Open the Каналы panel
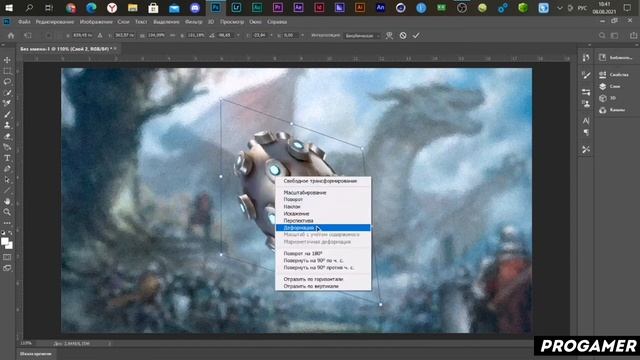Image resolution: width=640 pixels, height=360 pixels. (612, 110)
